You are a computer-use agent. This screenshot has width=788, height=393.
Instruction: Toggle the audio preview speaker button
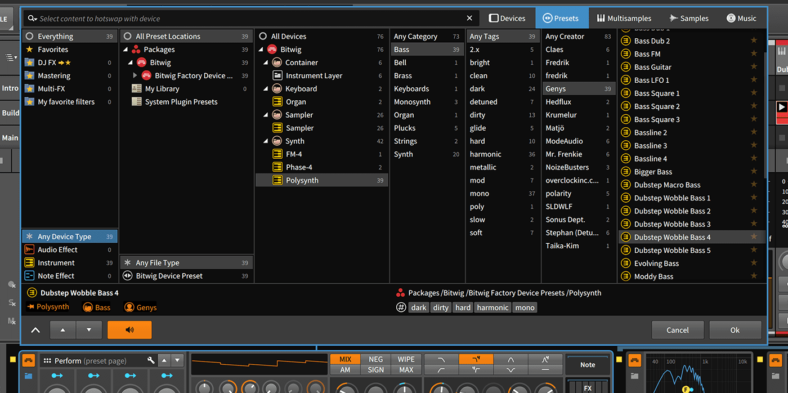pos(129,330)
